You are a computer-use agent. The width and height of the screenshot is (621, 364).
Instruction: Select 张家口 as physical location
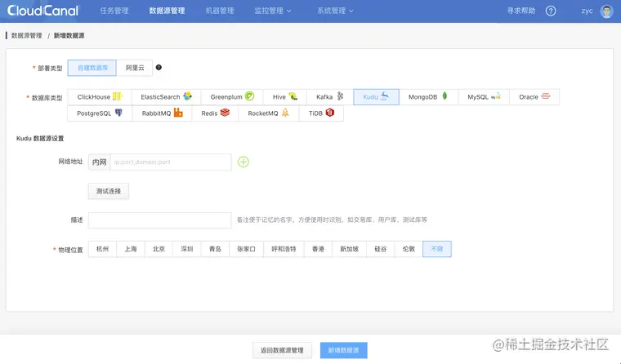[x=246, y=249]
